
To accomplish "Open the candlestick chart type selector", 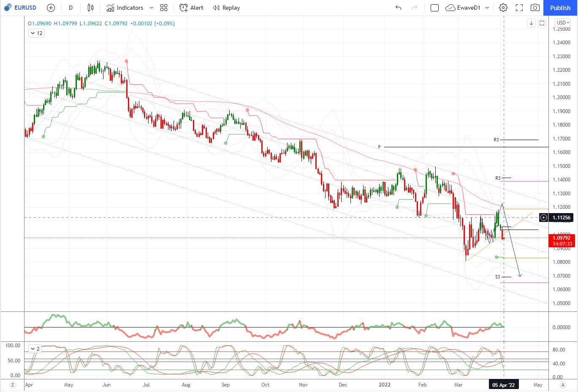I will tap(90, 8).
